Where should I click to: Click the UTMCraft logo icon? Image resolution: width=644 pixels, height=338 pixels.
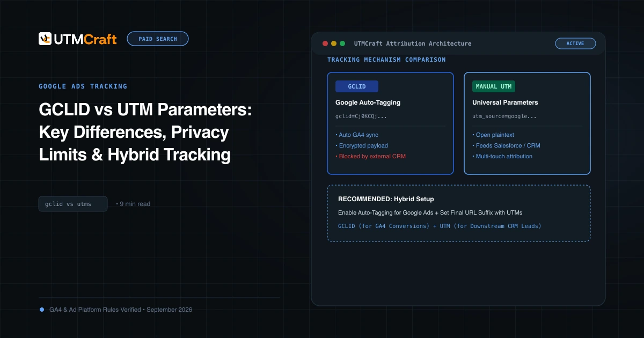[x=45, y=39]
